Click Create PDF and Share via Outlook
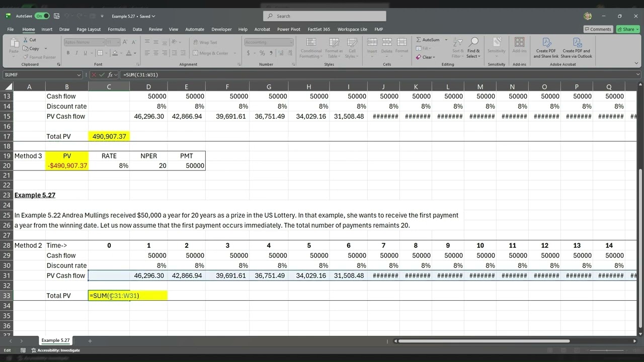This screenshot has width=644, height=362. tap(577, 48)
